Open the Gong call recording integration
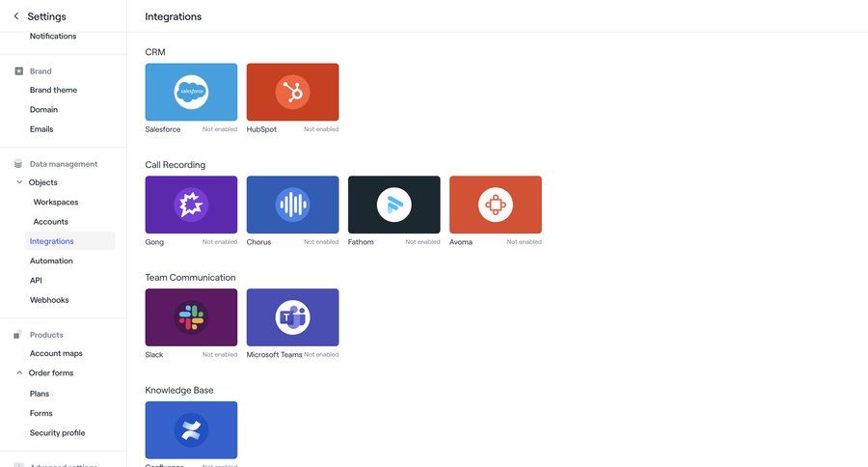 click(x=191, y=205)
